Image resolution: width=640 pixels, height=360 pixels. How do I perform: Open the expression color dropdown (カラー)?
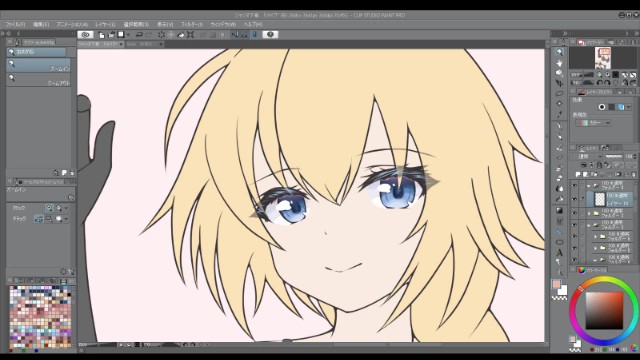tap(593, 122)
